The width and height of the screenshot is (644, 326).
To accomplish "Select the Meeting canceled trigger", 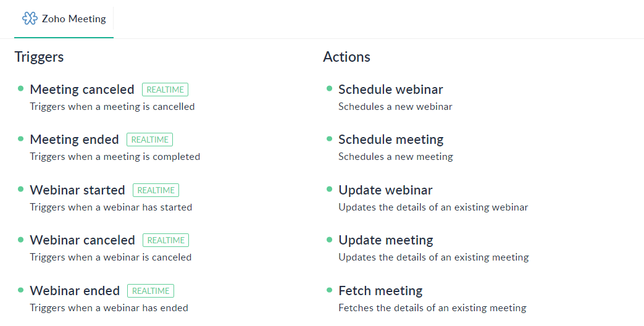I will click(x=82, y=89).
